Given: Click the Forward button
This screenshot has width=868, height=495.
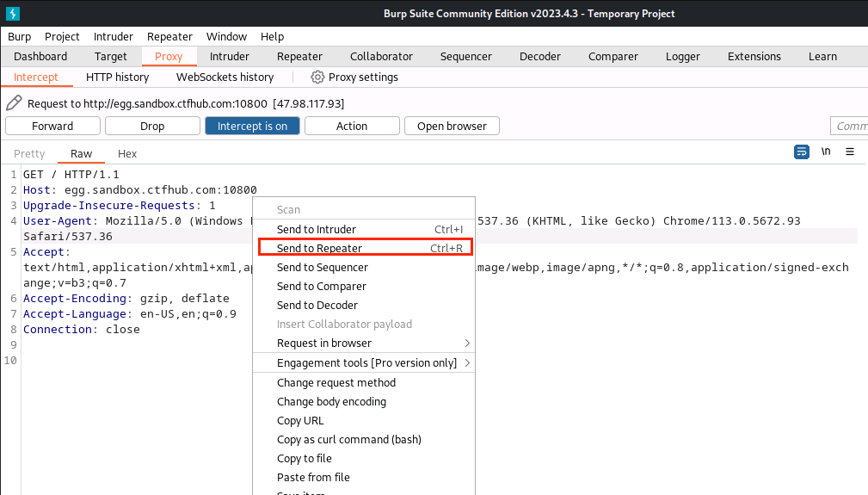Looking at the screenshot, I should pyautogui.click(x=52, y=126).
